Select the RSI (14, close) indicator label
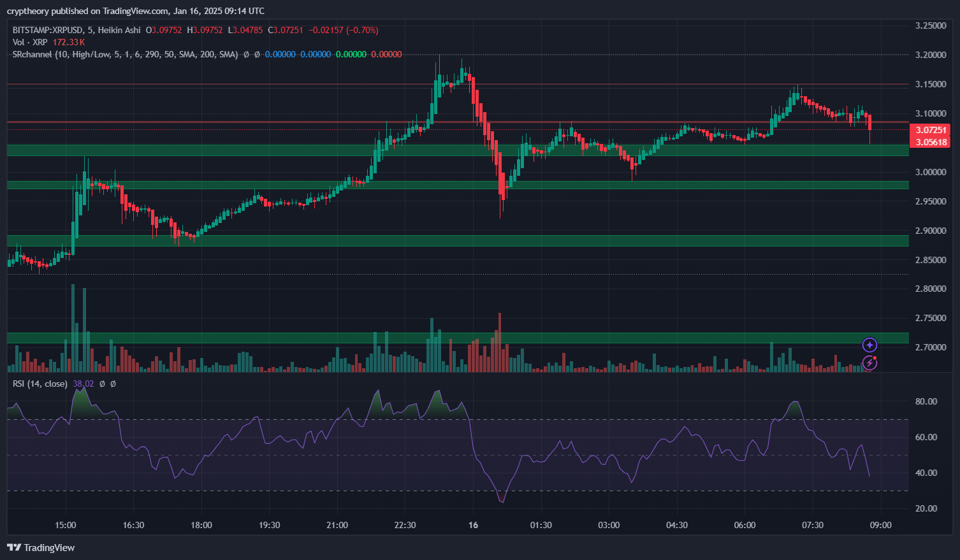This screenshot has height=560, width=960. pyautogui.click(x=40, y=384)
